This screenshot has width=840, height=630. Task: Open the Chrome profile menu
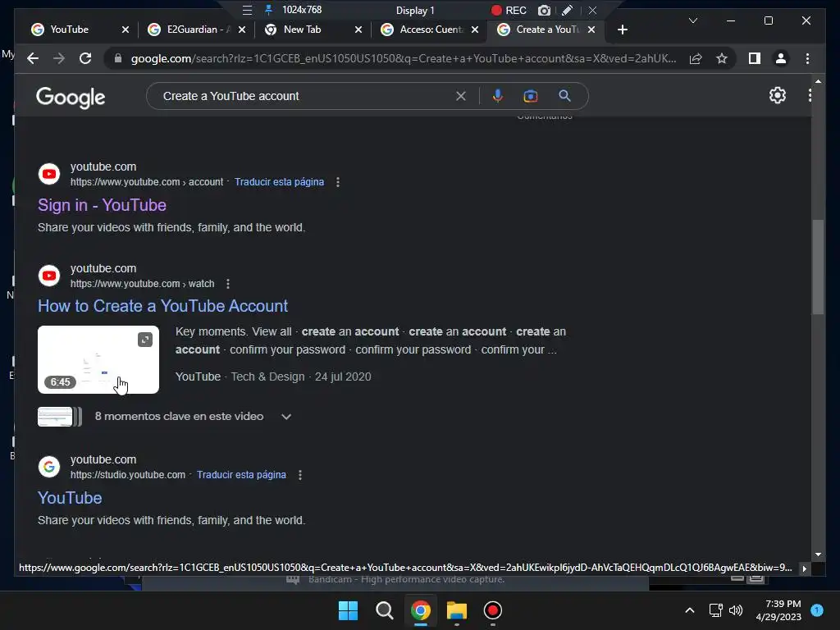point(781,58)
